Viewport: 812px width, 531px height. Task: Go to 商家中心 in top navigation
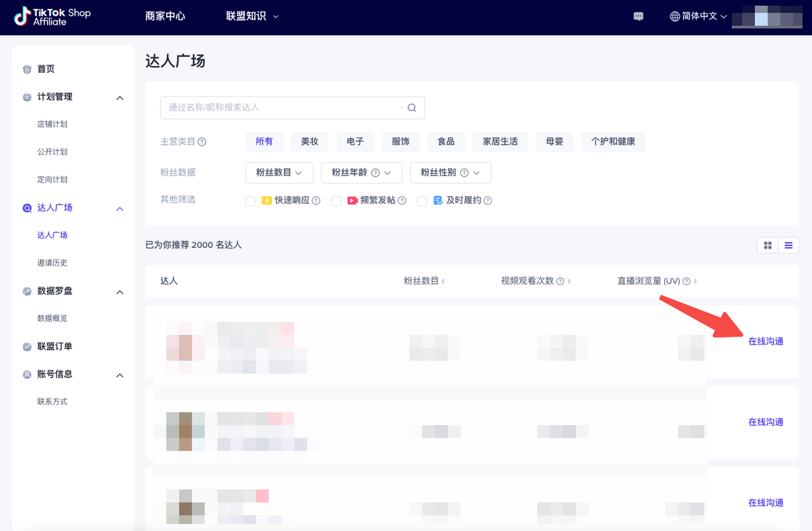pos(166,16)
